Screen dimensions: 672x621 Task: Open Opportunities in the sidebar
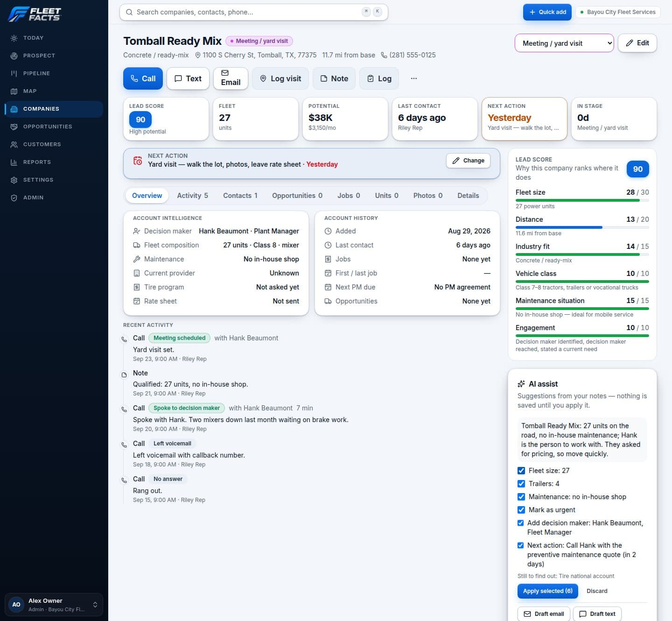click(54, 127)
